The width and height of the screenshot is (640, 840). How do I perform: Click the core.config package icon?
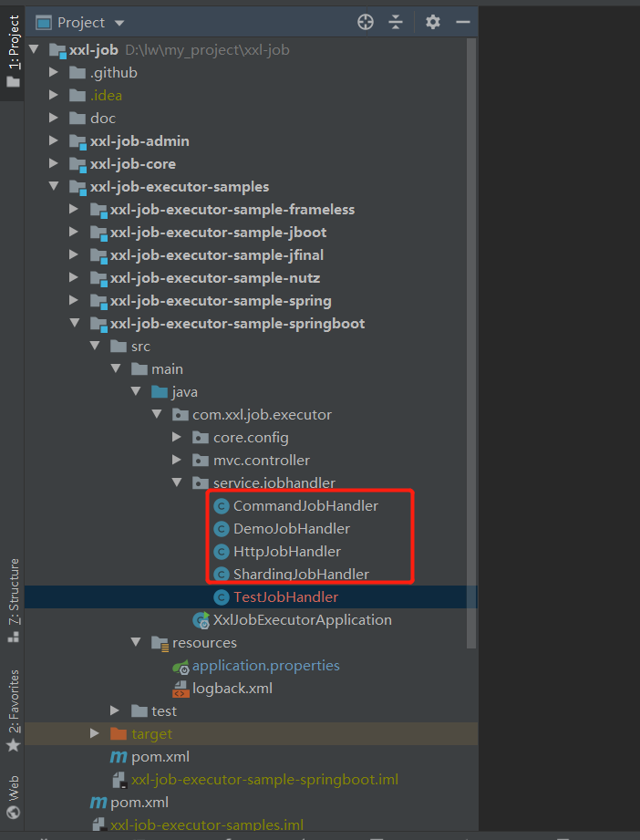201,437
